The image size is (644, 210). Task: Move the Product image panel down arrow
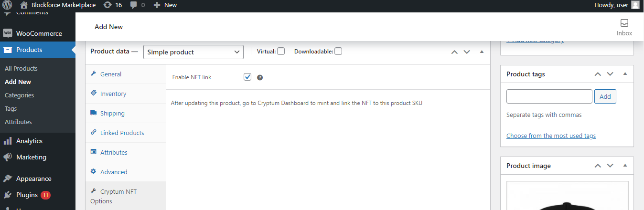[610, 166]
